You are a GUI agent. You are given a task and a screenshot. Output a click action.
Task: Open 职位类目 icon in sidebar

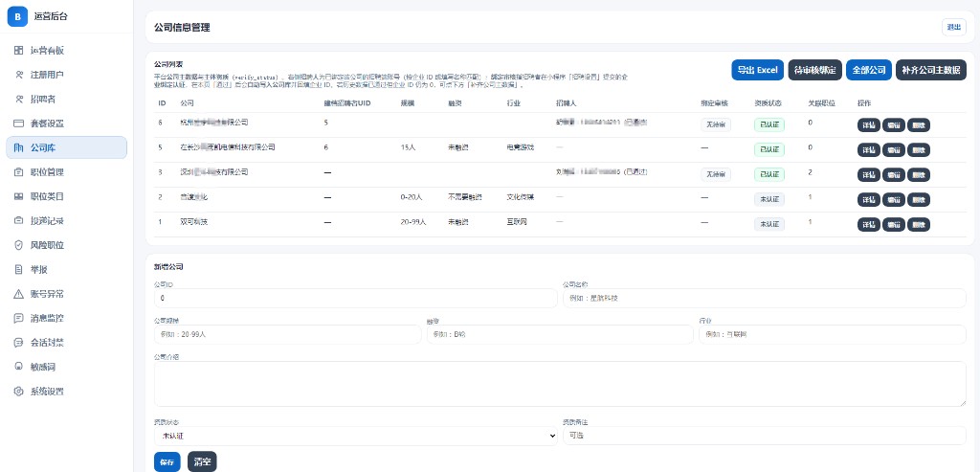coord(19,197)
